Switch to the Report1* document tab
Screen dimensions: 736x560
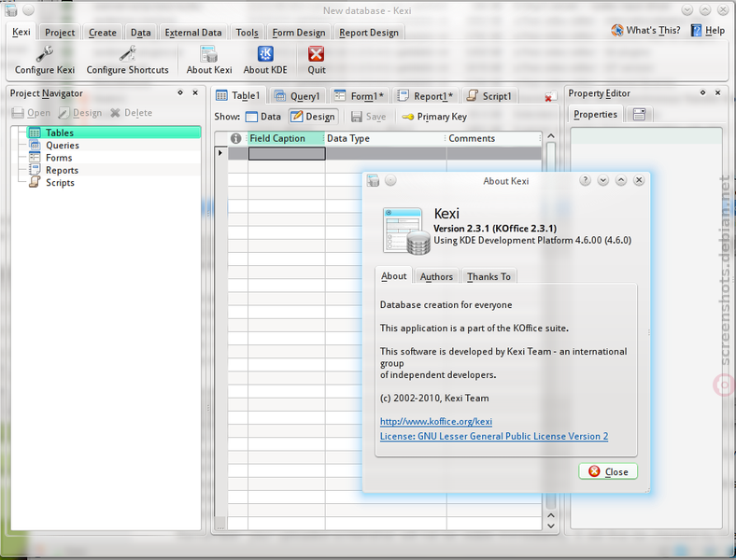(x=425, y=96)
